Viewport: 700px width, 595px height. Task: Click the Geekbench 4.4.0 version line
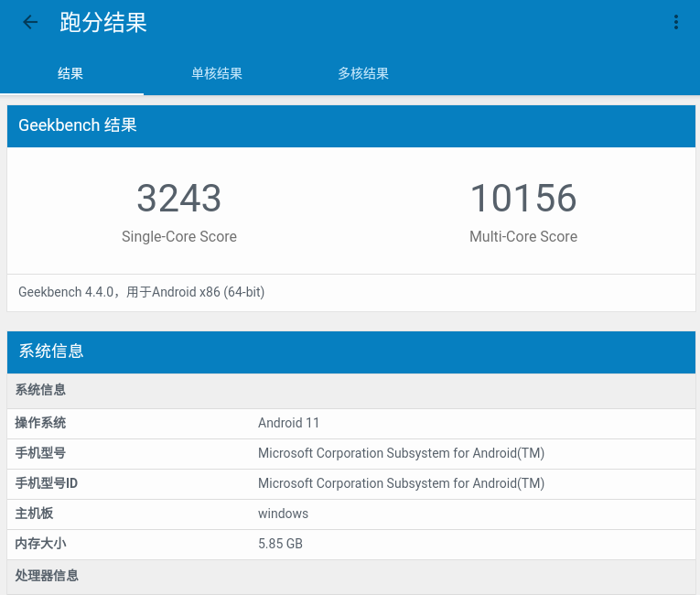pyautogui.click(x=142, y=292)
